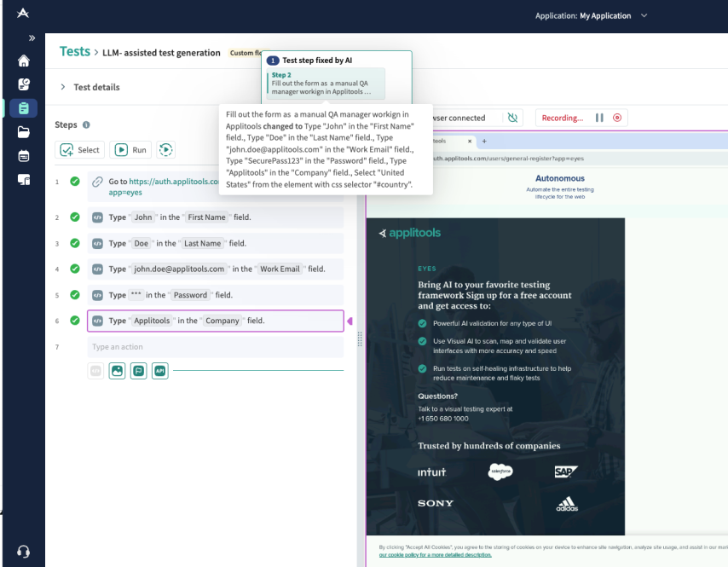Screen dimensions: 728x567
Task: Enable step selection with Select button
Action: (80, 150)
